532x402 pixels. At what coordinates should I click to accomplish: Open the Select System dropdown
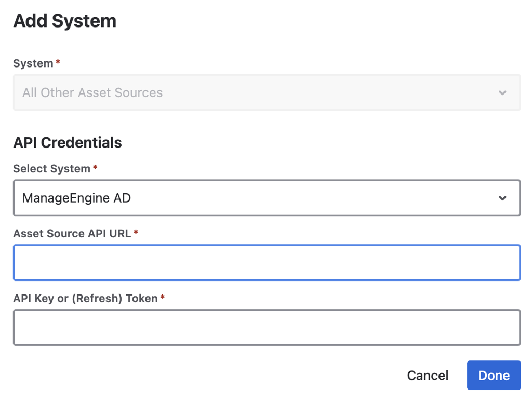pos(266,198)
